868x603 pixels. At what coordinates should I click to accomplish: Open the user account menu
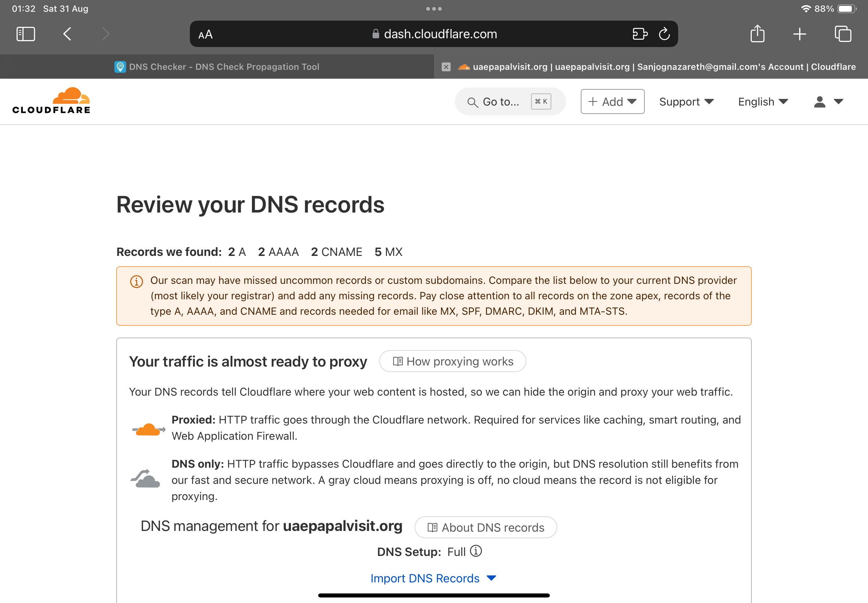[828, 101]
